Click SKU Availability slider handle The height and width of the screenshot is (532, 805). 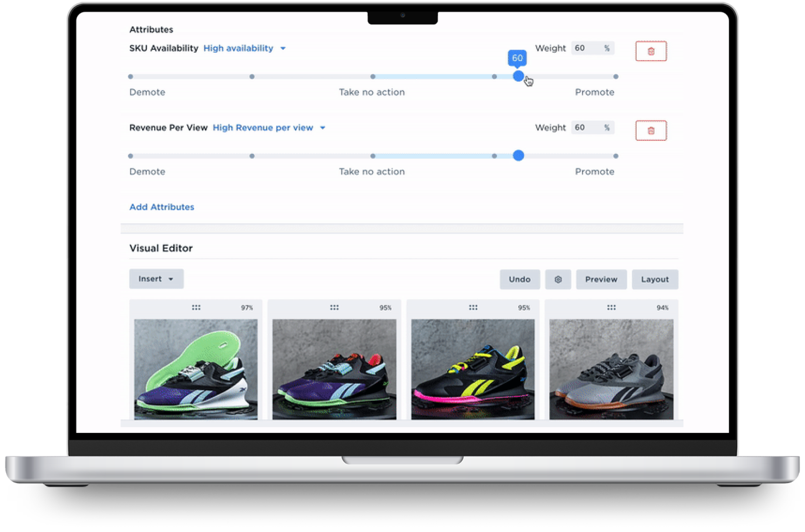(518, 76)
